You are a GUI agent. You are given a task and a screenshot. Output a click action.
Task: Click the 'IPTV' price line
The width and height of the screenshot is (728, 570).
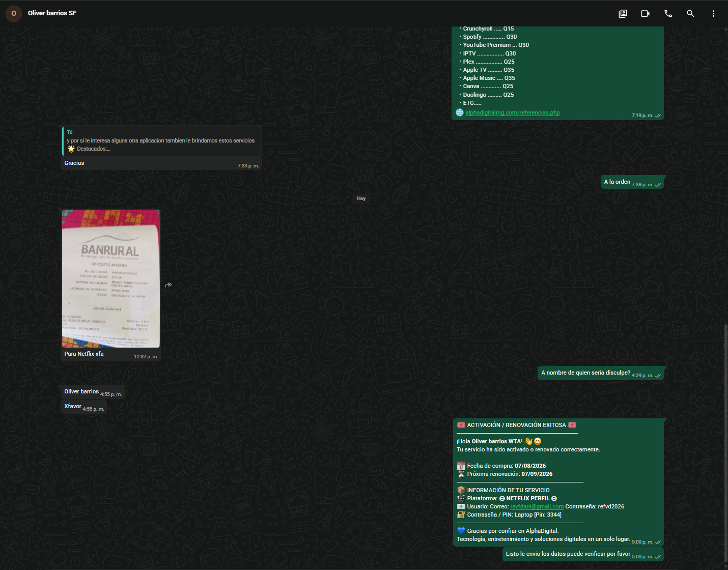tap(488, 53)
